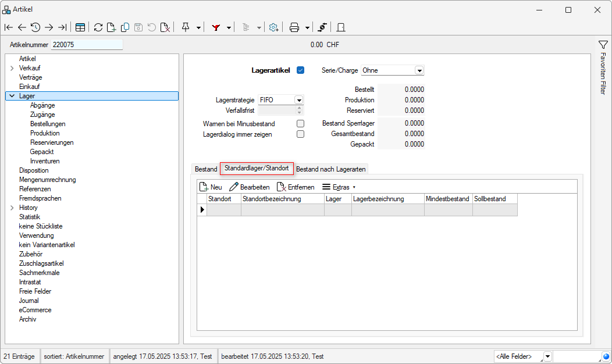The height and width of the screenshot is (364, 612).
Task: Open the Serie/Charge dropdown
Action: coord(419,70)
